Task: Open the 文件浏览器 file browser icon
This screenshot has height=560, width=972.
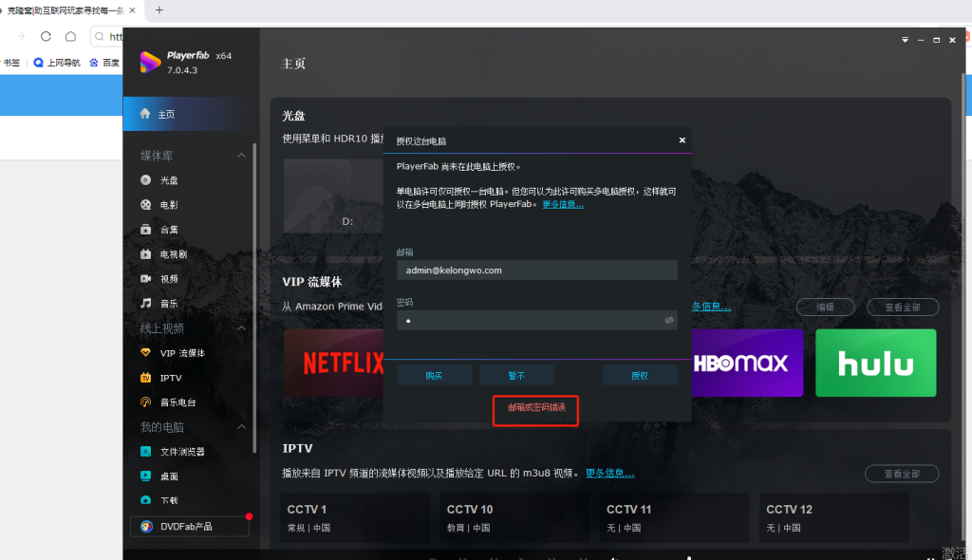Action: pyautogui.click(x=145, y=452)
